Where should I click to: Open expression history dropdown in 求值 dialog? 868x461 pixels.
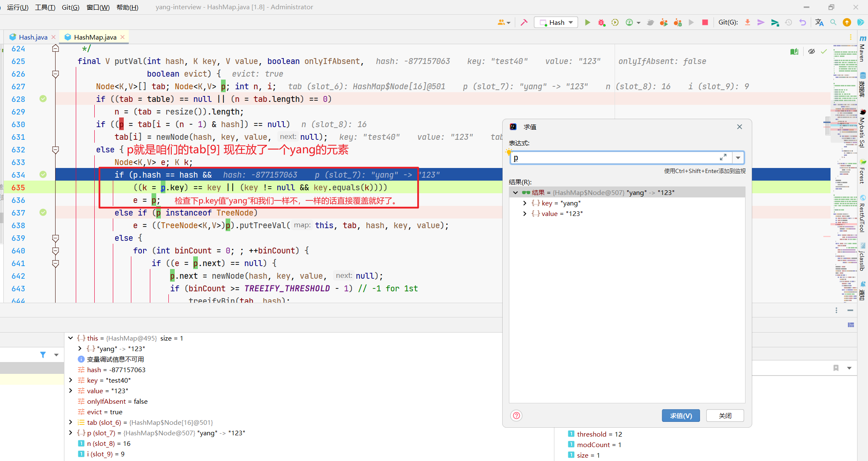pyautogui.click(x=738, y=158)
